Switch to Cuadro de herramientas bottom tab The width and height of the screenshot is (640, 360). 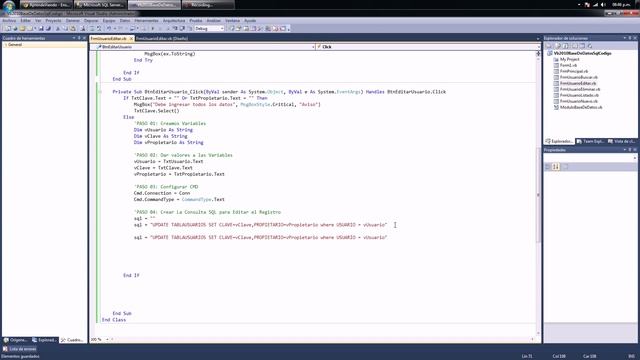(72, 340)
